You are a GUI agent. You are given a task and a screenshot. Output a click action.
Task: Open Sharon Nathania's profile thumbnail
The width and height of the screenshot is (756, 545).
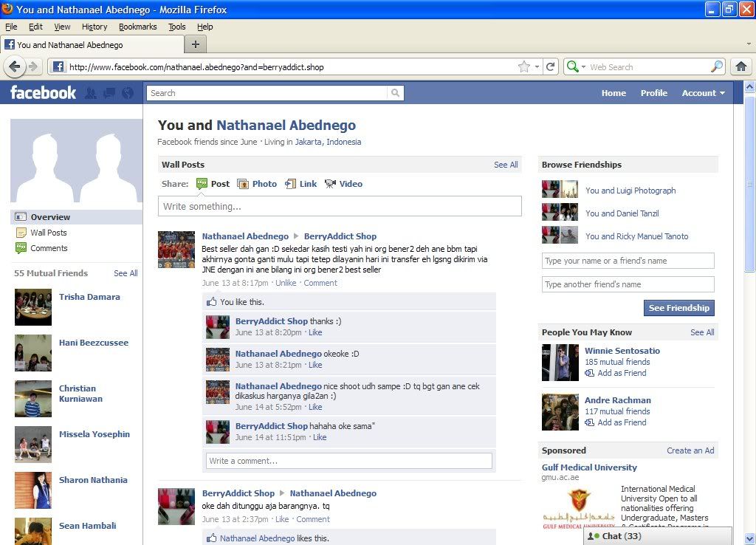click(33, 490)
